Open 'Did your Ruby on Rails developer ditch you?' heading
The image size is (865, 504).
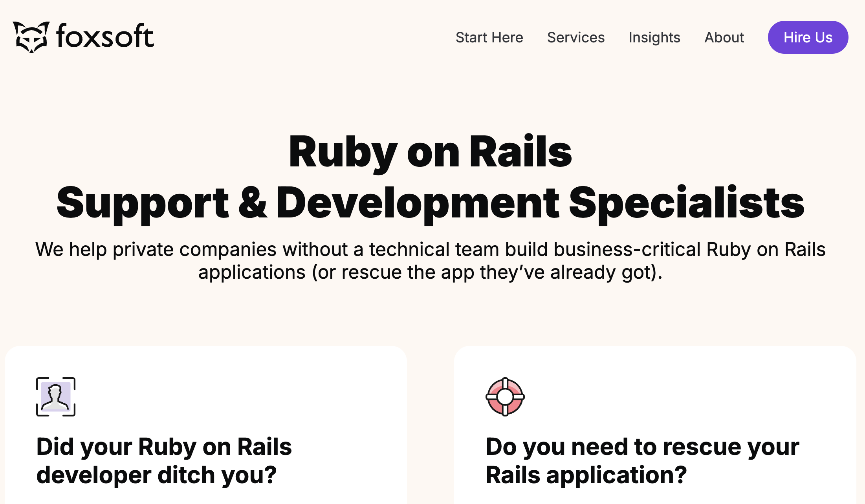tap(164, 461)
